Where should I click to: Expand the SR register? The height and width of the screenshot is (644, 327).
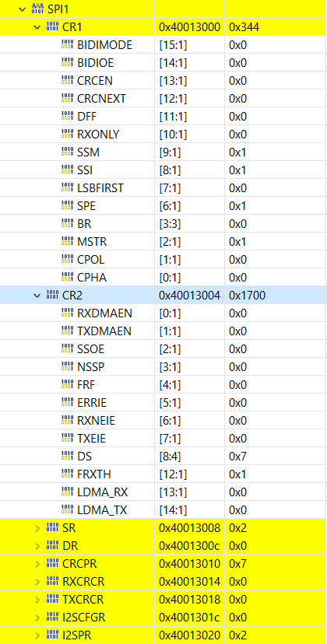38,528
